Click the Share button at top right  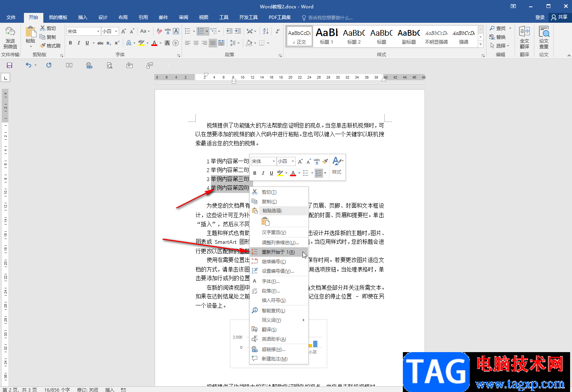[559, 17]
